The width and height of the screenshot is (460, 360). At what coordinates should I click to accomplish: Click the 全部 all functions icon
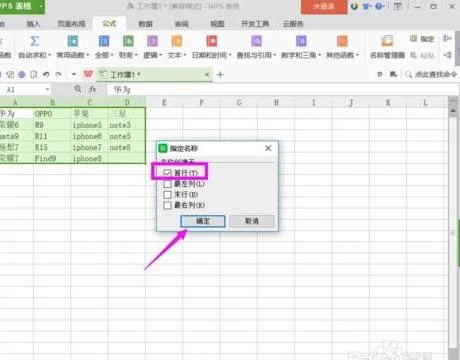click(104, 41)
